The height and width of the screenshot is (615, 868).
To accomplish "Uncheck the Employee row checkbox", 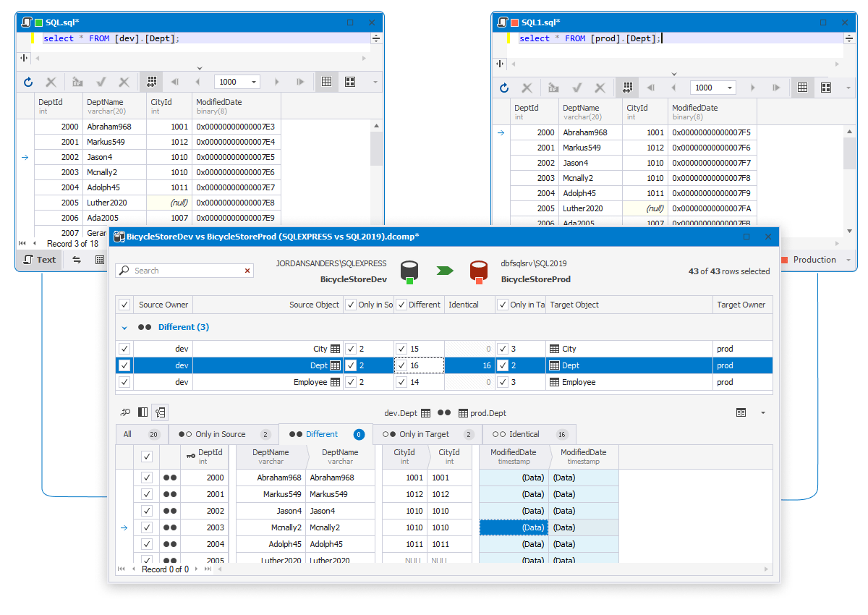I will tap(124, 382).
